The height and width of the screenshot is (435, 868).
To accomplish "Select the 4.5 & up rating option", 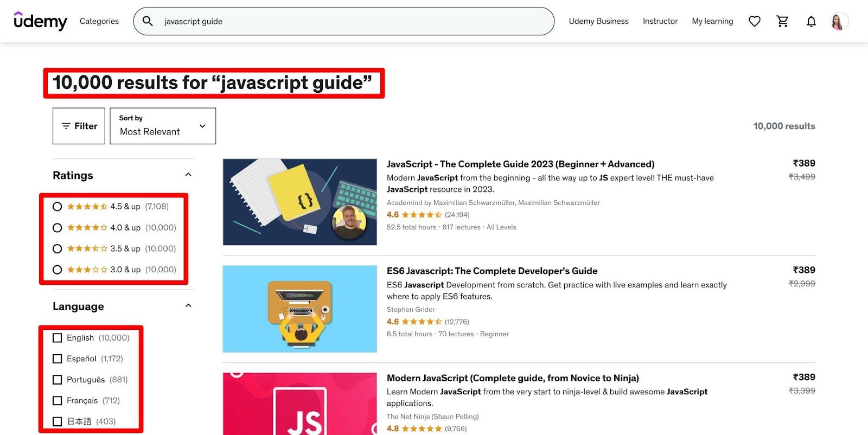I will point(57,207).
